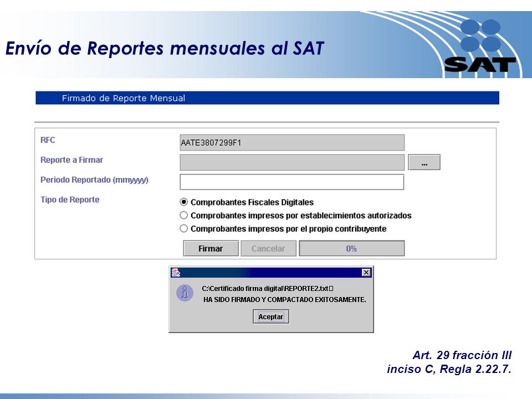Focus the Periodo Reportado input field

[x=292, y=182]
